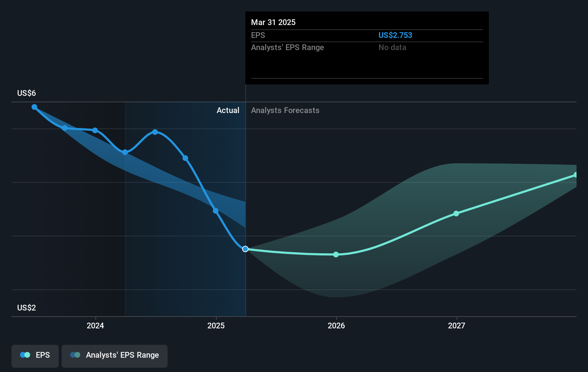
Task: Click the EPS low point in early 2024
Action: [x=125, y=152]
